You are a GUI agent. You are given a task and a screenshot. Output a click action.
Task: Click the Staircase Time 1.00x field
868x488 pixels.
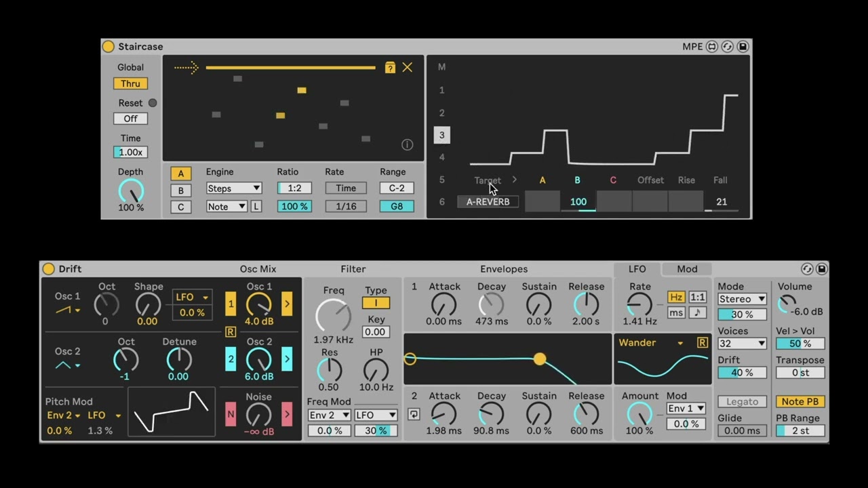[x=130, y=152]
